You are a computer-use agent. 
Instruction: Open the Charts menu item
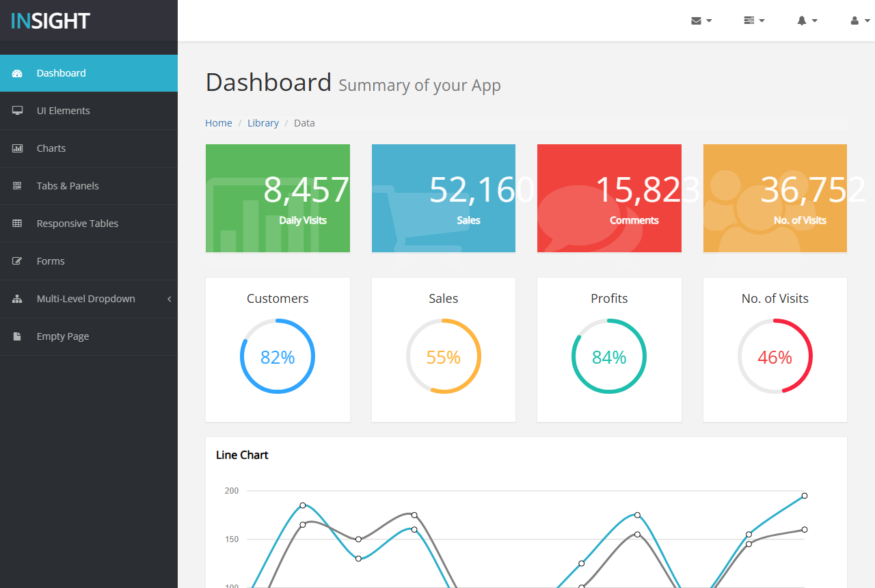click(89, 148)
